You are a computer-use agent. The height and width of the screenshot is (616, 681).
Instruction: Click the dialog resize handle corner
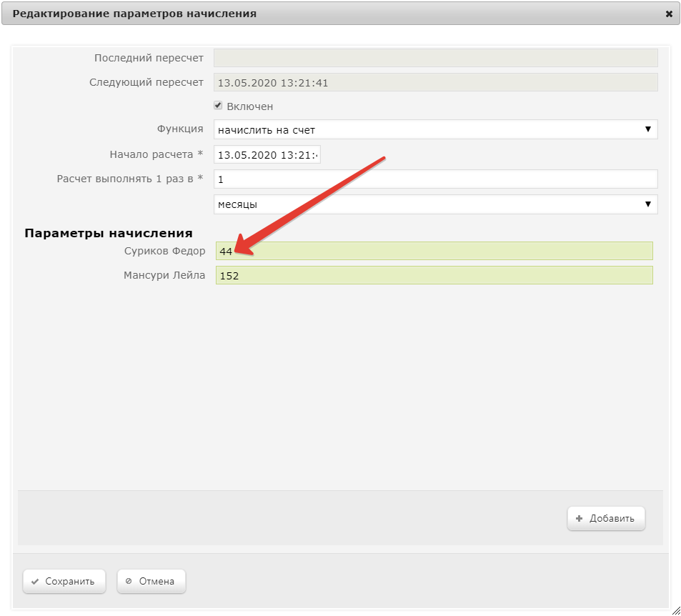(x=676, y=611)
